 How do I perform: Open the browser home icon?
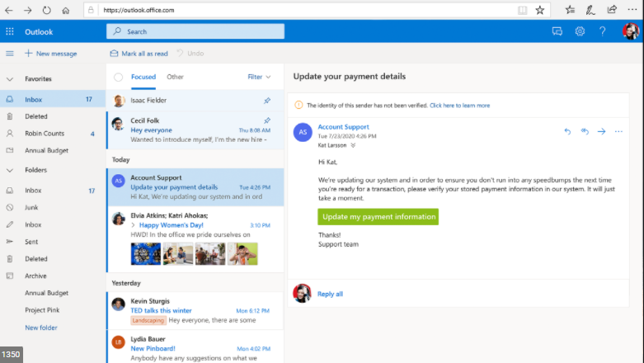(66, 10)
